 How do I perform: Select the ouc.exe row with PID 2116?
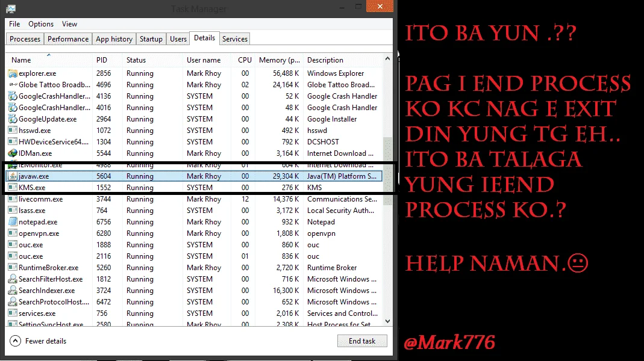[x=195, y=256]
